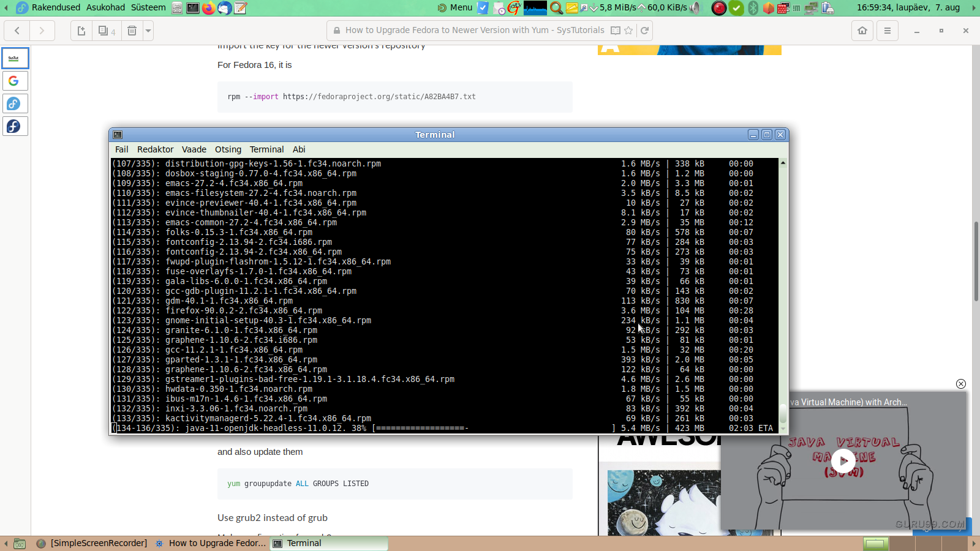The height and width of the screenshot is (551, 980).
Task: Click the trash icon in browser toolbar
Action: point(132,31)
